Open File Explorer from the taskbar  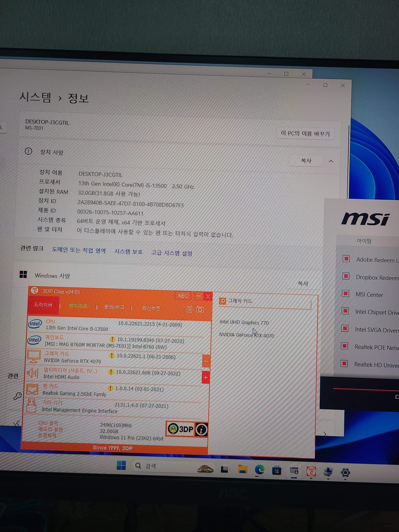coord(242,469)
